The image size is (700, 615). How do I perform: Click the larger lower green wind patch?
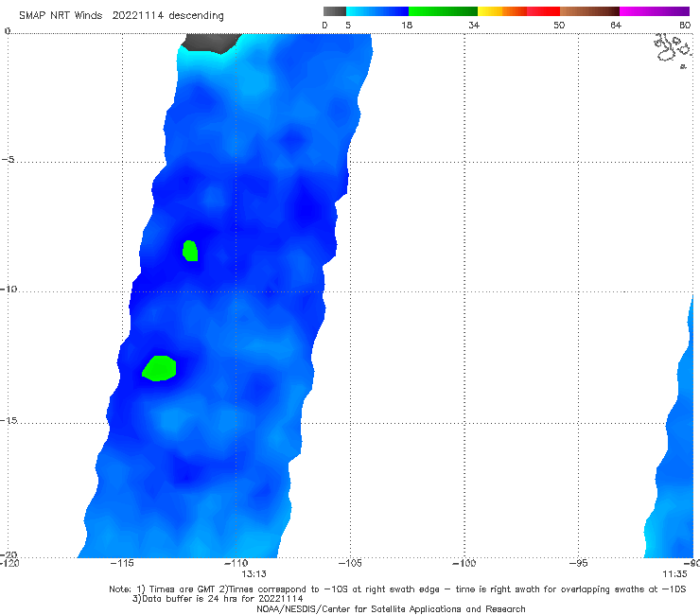tap(159, 368)
